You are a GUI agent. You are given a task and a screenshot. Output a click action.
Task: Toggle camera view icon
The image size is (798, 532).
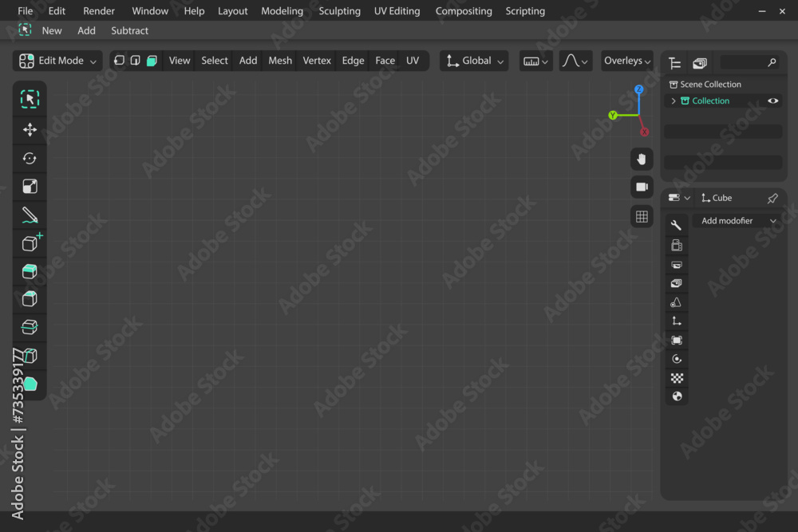(x=642, y=187)
